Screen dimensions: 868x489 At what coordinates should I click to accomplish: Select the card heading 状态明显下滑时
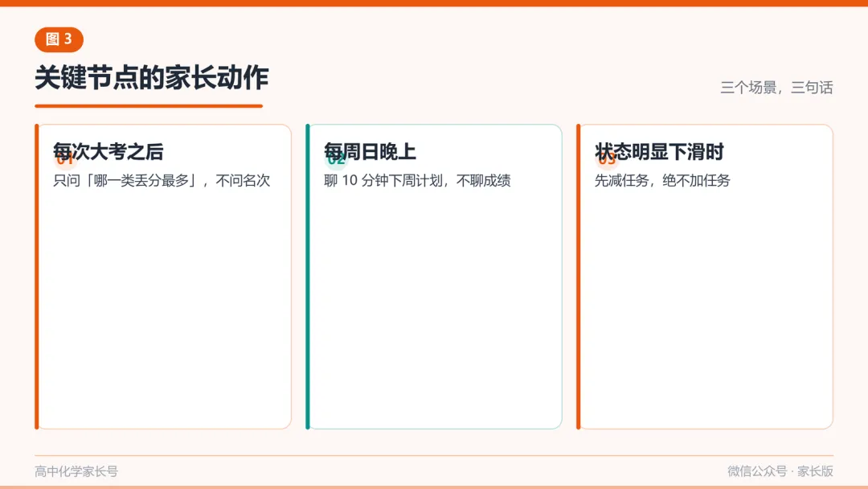pyautogui.click(x=659, y=152)
